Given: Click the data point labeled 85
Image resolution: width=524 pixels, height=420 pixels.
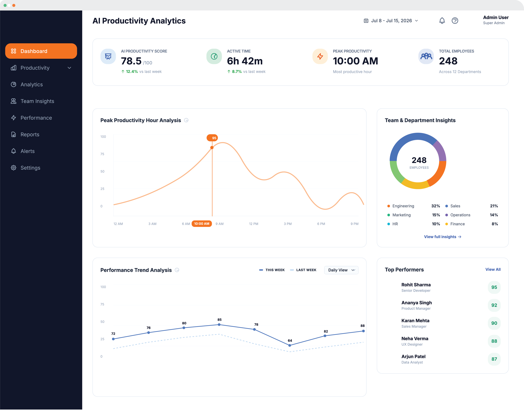Looking at the screenshot, I should tap(219, 325).
